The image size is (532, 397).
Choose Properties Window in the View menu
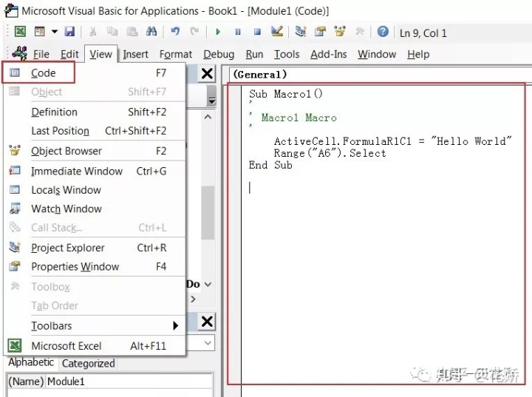click(x=95, y=267)
